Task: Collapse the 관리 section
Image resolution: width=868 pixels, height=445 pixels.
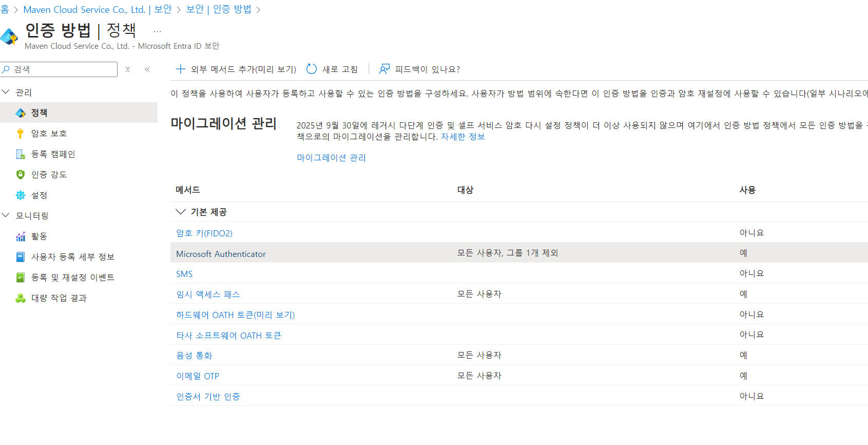Action: tap(6, 92)
